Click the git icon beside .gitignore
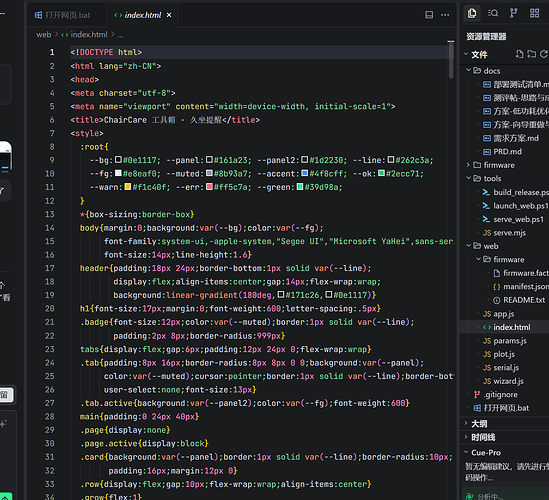 coord(477,395)
